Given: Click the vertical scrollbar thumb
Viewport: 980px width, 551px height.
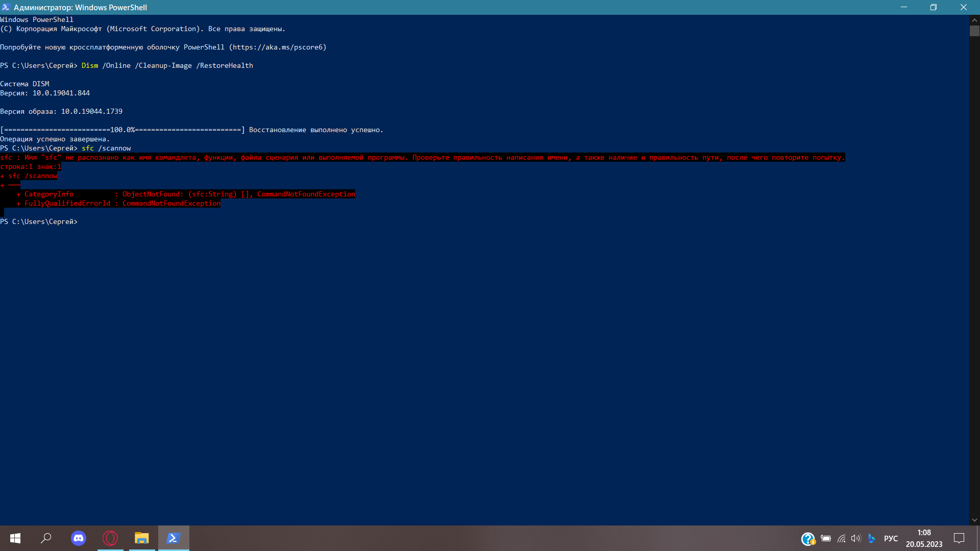Looking at the screenshot, I should (x=974, y=31).
